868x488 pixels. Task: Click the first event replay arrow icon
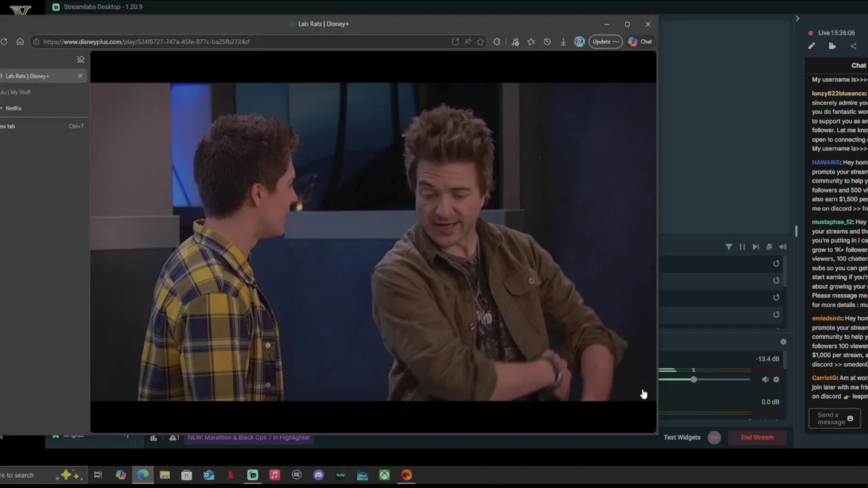[776, 264]
